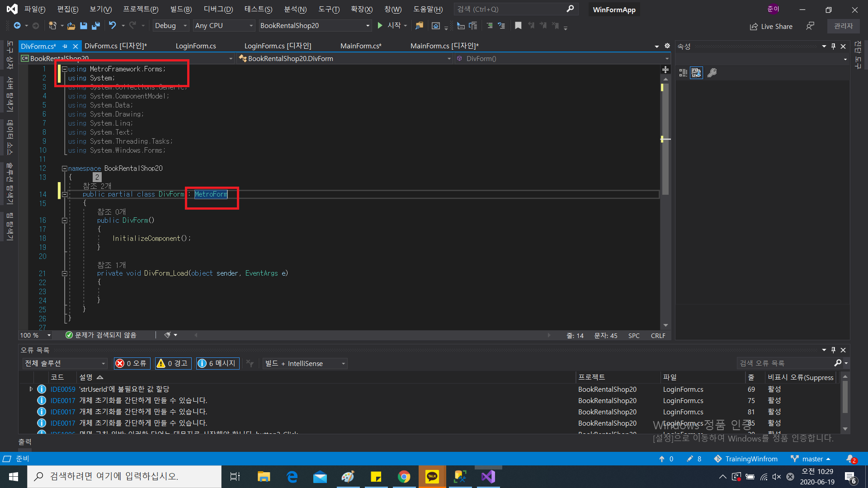Click the bookmark toggle icon in toolbar
This screenshot has height=488, width=868.
pyautogui.click(x=518, y=26)
